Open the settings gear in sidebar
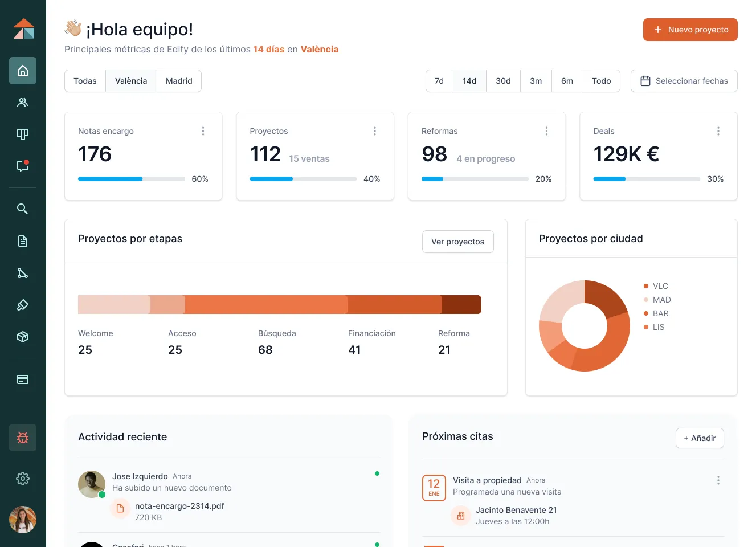Image resolution: width=756 pixels, height=547 pixels. click(23, 479)
